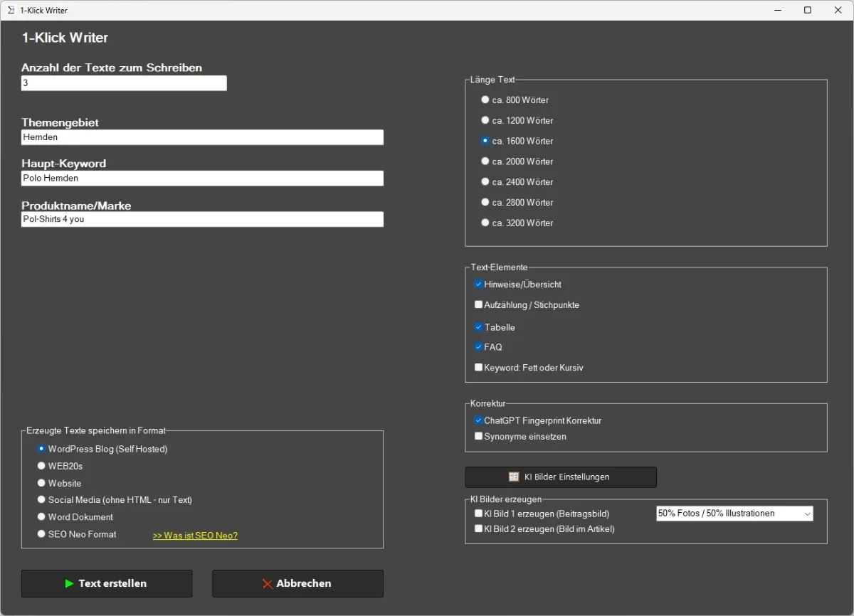Uncheck Hinweise/Übersicht text element

pos(479,284)
